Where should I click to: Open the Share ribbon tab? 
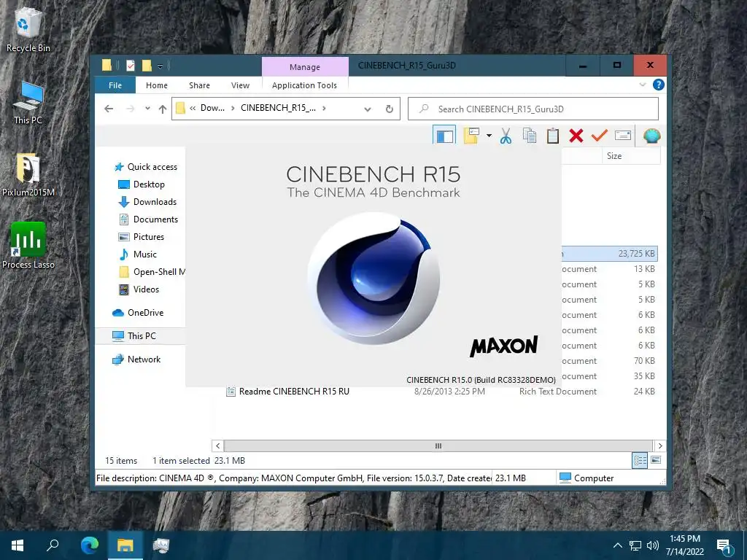(199, 85)
